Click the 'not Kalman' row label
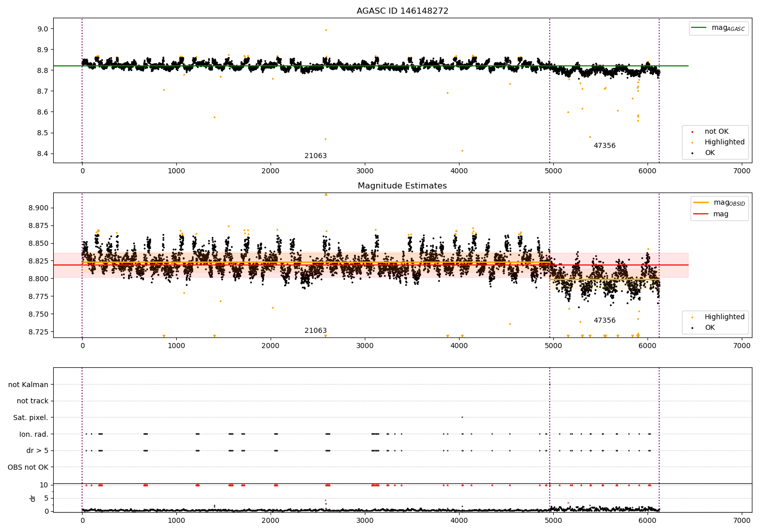The image size is (760, 532). pyautogui.click(x=28, y=385)
